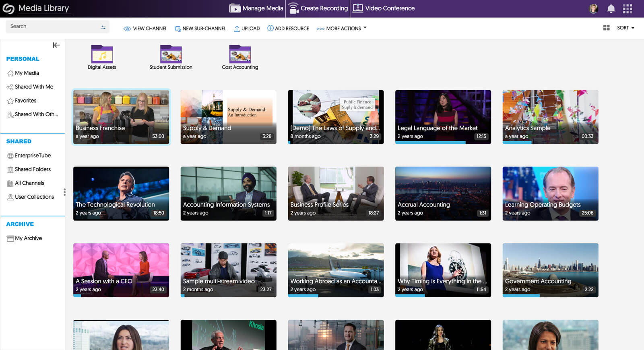The image size is (644, 350).
Task: Click the SHARED section heading
Action: coord(19,142)
